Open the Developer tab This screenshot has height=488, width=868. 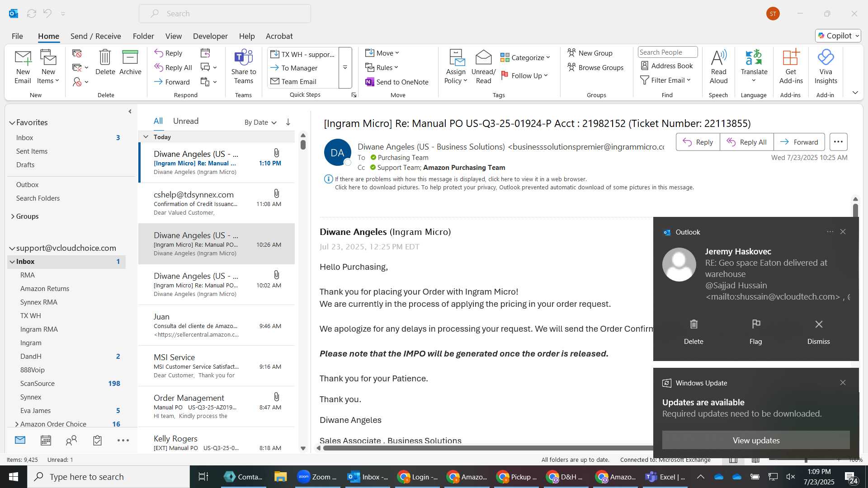coord(210,36)
